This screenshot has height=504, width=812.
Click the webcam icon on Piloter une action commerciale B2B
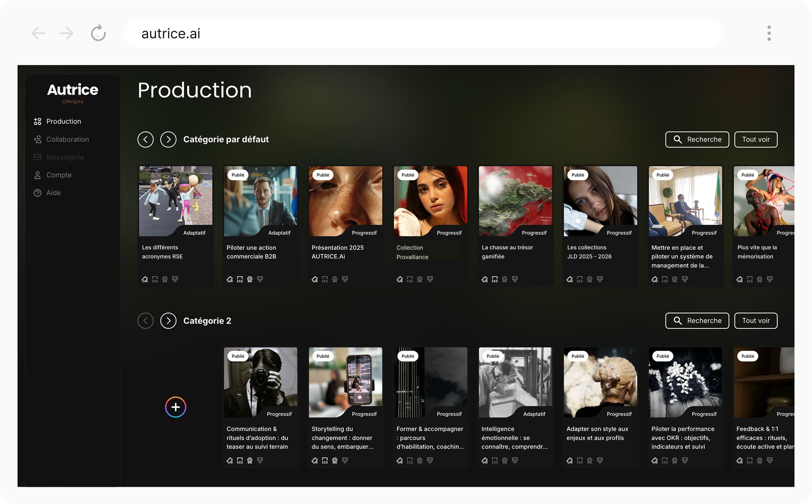click(x=250, y=279)
